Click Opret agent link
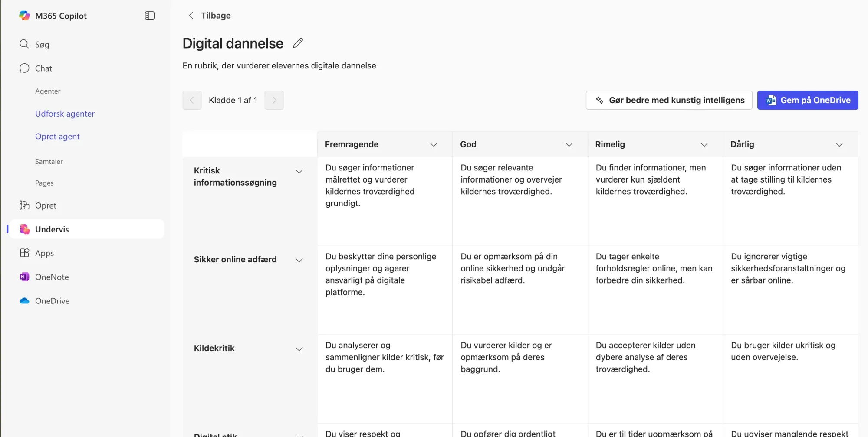 (57, 136)
